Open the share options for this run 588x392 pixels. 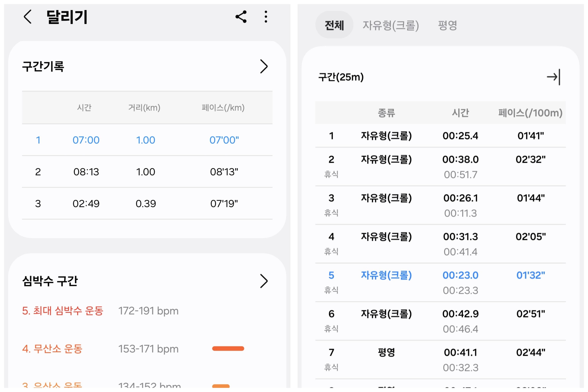click(241, 17)
